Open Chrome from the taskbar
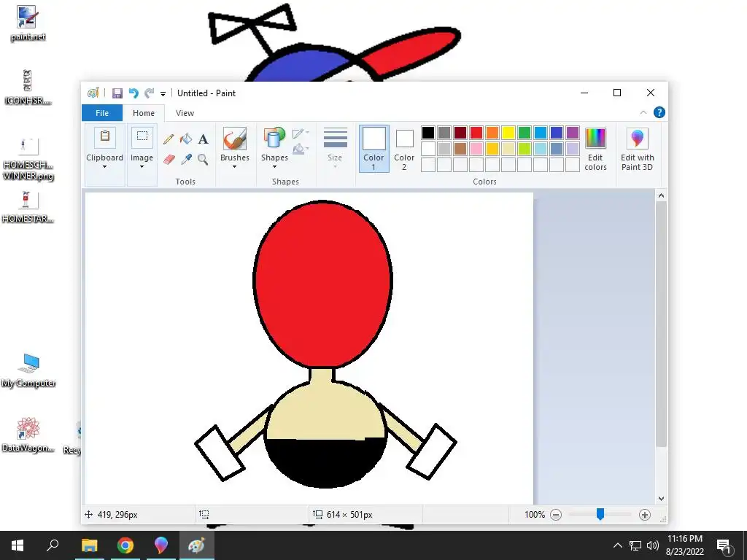The image size is (747, 560). point(125,545)
